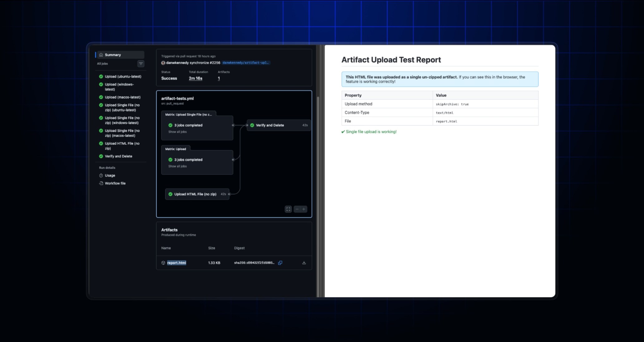This screenshot has height=342, width=644.
Task: Click the report.html artifact link
Action: 177,263
